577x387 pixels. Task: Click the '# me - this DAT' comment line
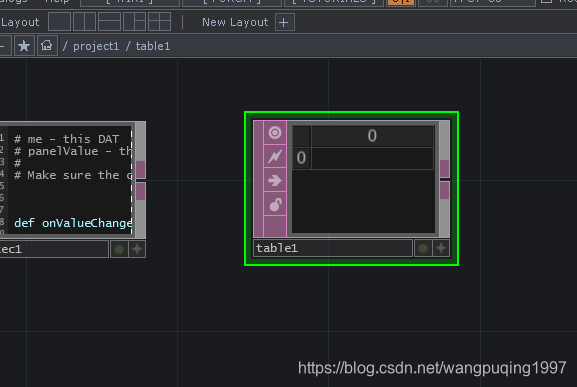click(x=67, y=139)
